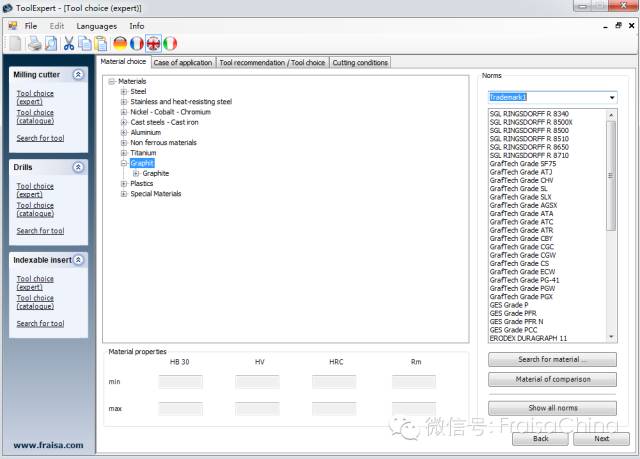Select GES Grade PCC in list

coord(513,330)
